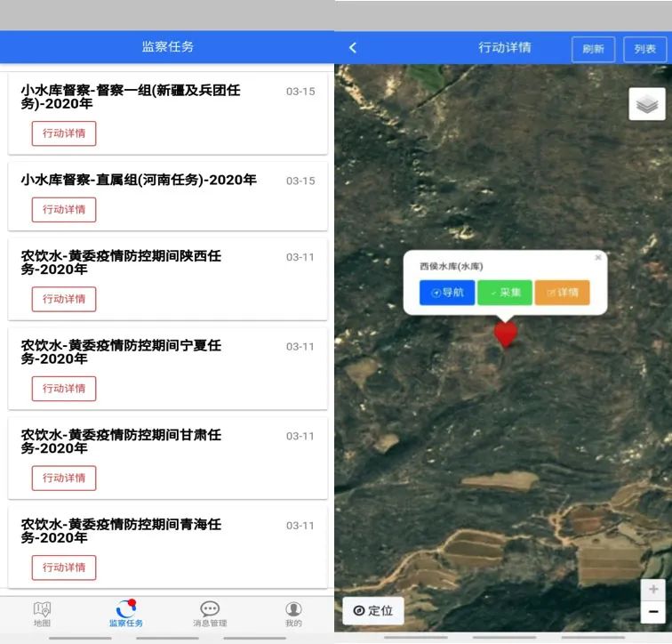The width and height of the screenshot is (672, 644).
Task: Start 导航 navigation to the reservoir
Action: click(447, 293)
